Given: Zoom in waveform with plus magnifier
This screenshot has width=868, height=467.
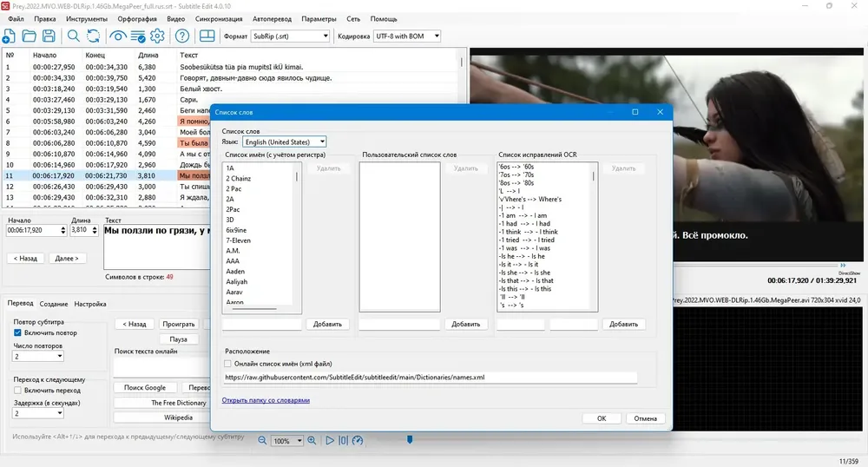Looking at the screenshot, I should 312,440.
